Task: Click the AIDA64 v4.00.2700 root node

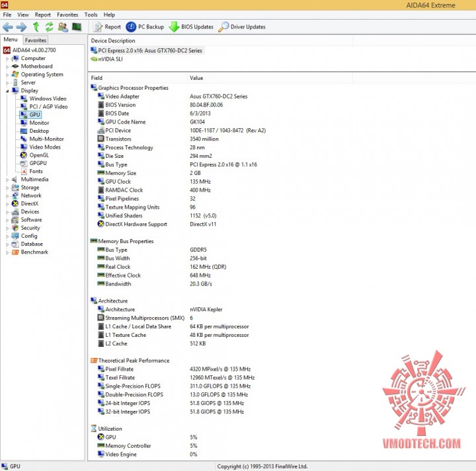Action: pos(34,50)
